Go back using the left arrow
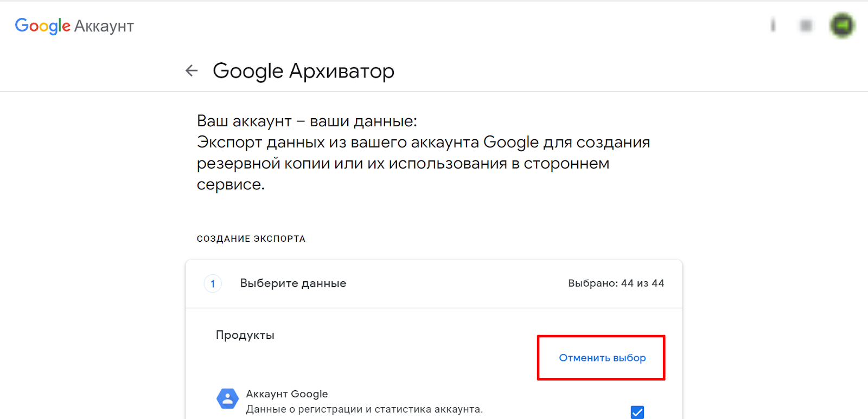This screenshot has width=868, height=419. click(x=192, y=70)
